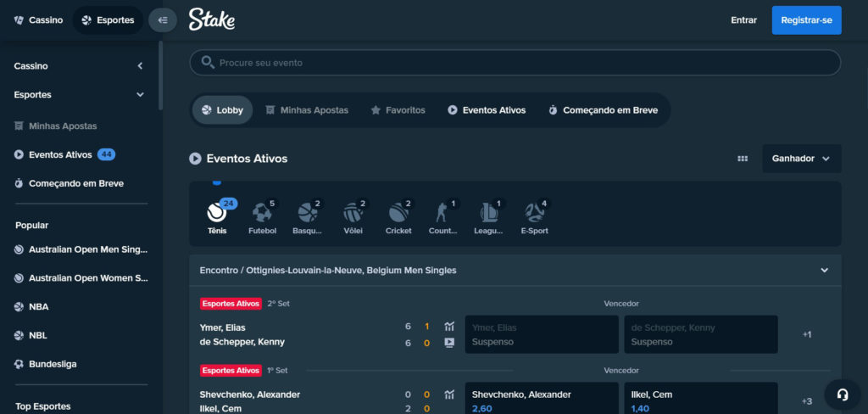The width and height of the screenshot is (868, 414).
Task: Open Minhas Apostas in the sidebar
Action: tap(55, 126)
